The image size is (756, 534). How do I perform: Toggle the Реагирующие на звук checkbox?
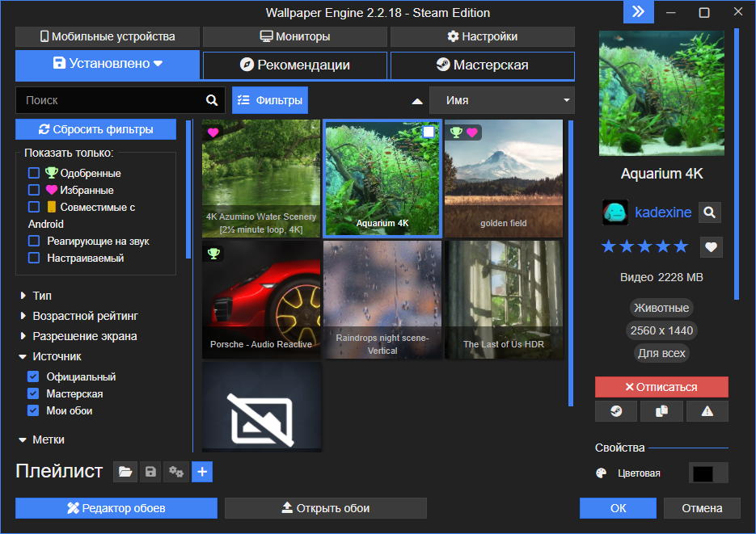click(34, 241)
